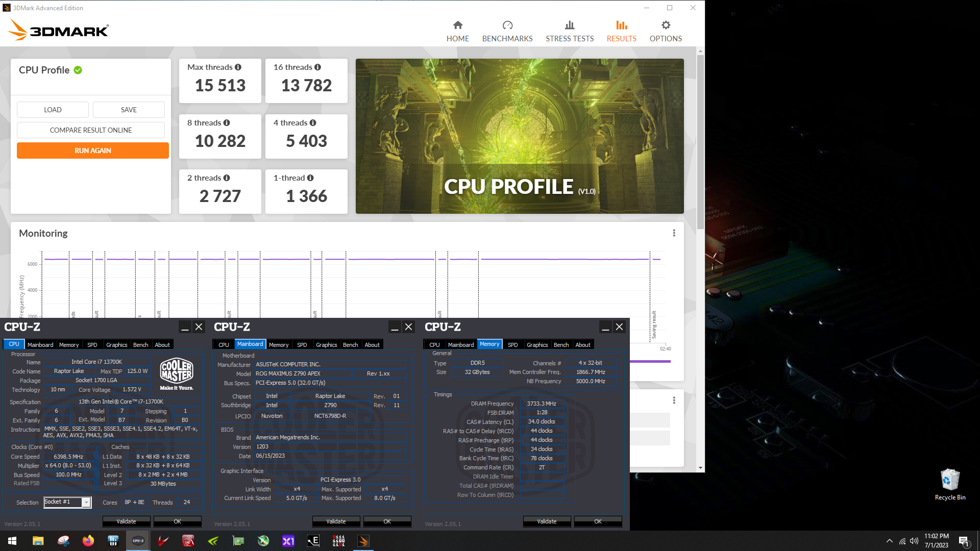Open File Explorer from the taskbar
This screenshot has height=551, width=980.
(38, 541)
